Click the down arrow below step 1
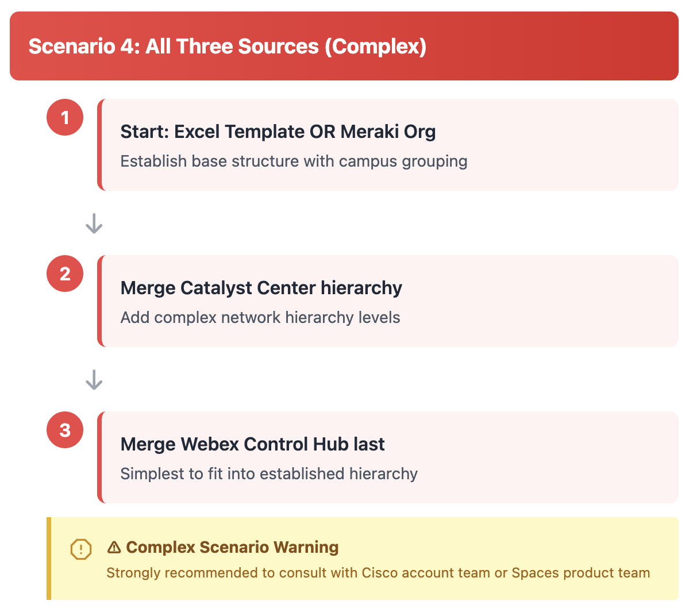The height and width of the screenshot is (616, 693). click(x=94, y=224)
